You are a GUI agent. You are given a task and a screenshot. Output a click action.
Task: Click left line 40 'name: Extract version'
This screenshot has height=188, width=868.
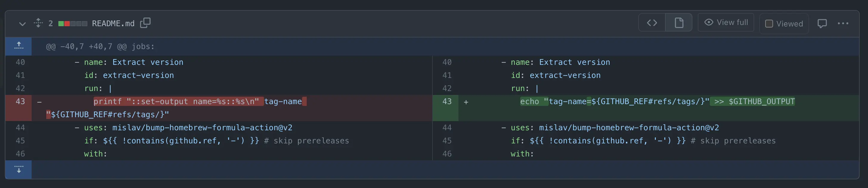click(x=134, y=62)
